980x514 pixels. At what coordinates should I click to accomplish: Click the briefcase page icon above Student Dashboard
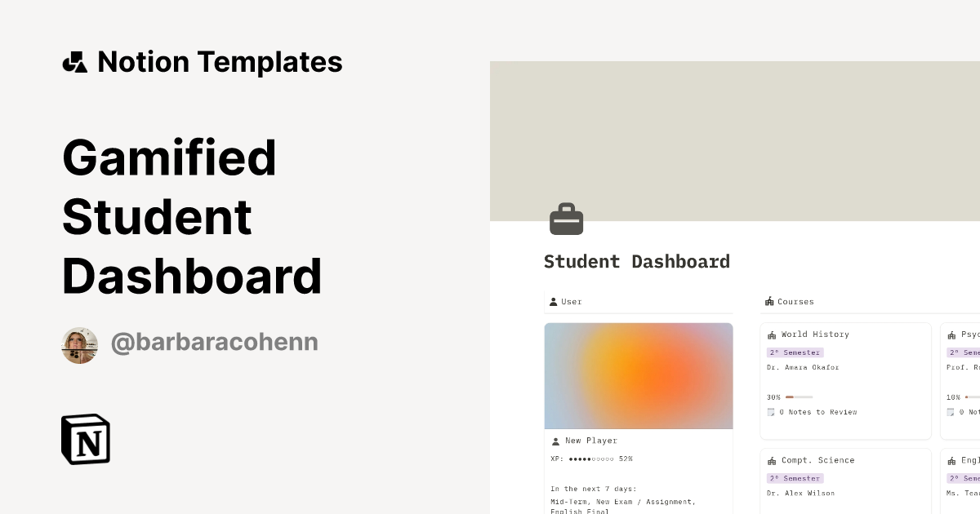(566, 219)
